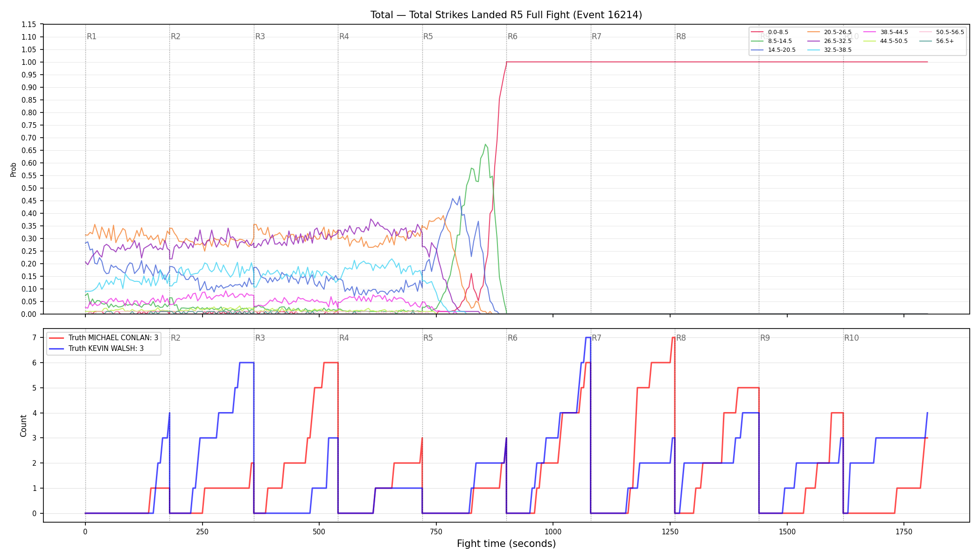Click the R9 marker in the count plot
The image size is (980, 560).
pos(765,338)
